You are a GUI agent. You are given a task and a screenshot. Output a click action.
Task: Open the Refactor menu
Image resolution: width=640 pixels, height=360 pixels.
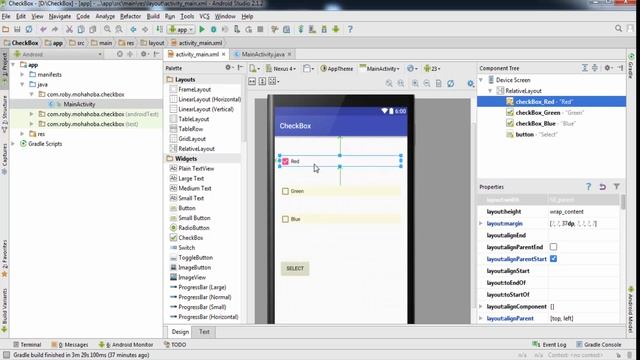click(130, 16)
